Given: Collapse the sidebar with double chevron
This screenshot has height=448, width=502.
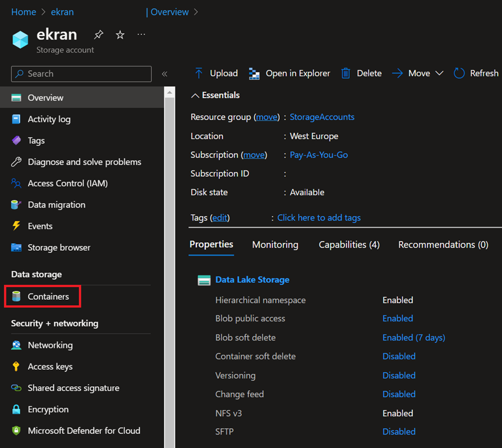Looking at the screenshot, I should pos(164,74).
